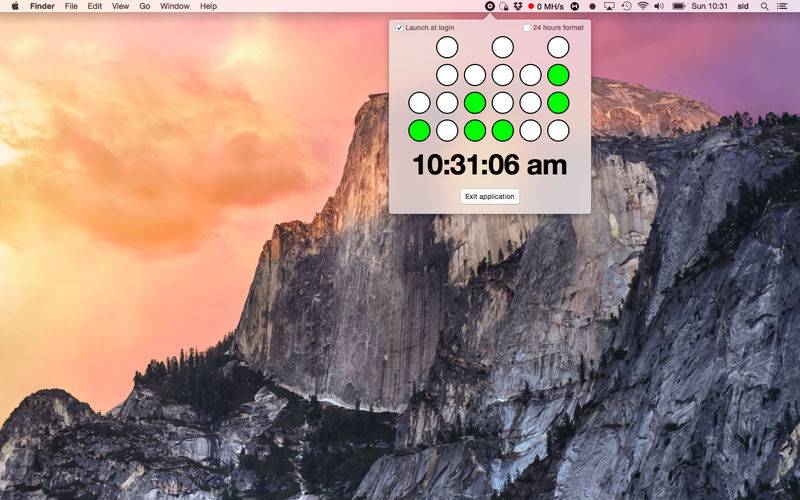This screenshot has width=800, height=500.
Task: Click the Exit application button
Action: (490, 196)
